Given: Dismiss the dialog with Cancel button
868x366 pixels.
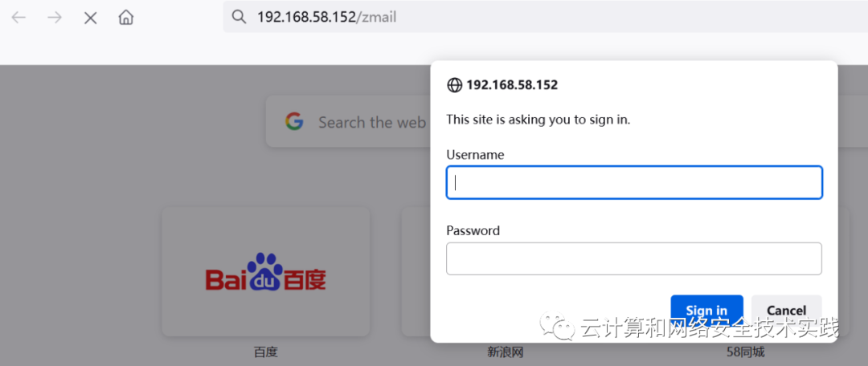Looking at the screenshot, I should [x=786, y=310].
